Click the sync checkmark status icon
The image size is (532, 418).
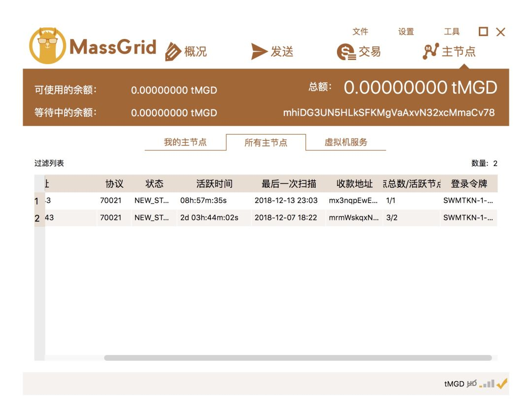tap(502, 383)
